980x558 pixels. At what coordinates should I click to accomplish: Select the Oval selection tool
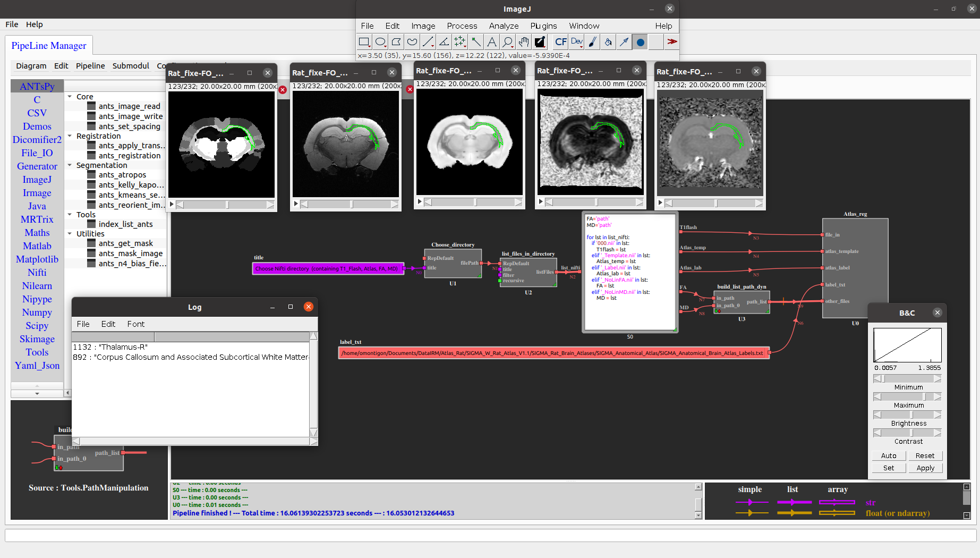tap(380, 42)
